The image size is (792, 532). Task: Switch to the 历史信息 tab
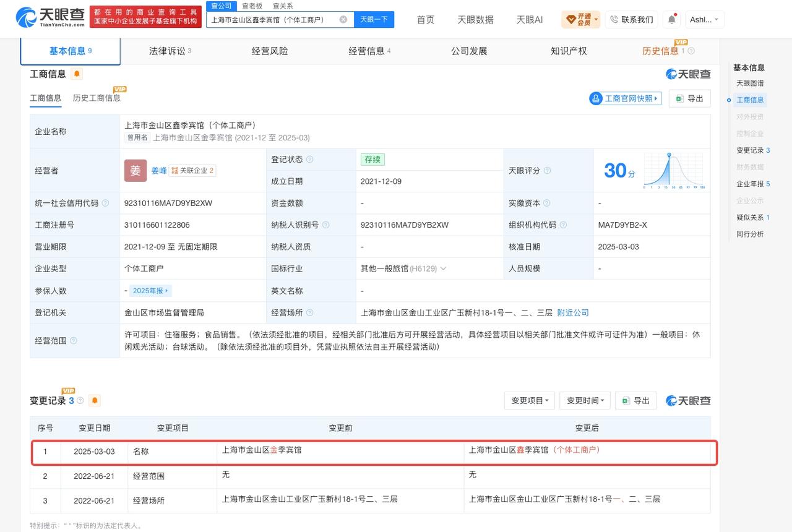pos(660,51)
